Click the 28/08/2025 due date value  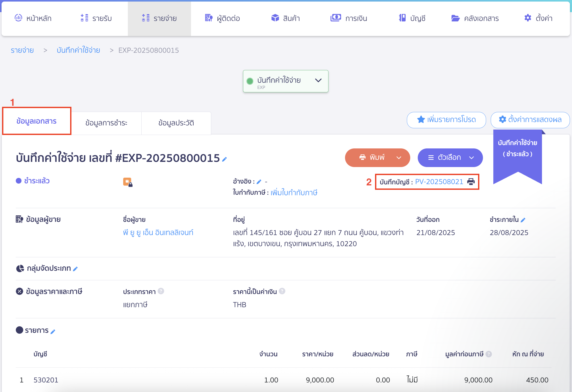[x=509, y=232]
